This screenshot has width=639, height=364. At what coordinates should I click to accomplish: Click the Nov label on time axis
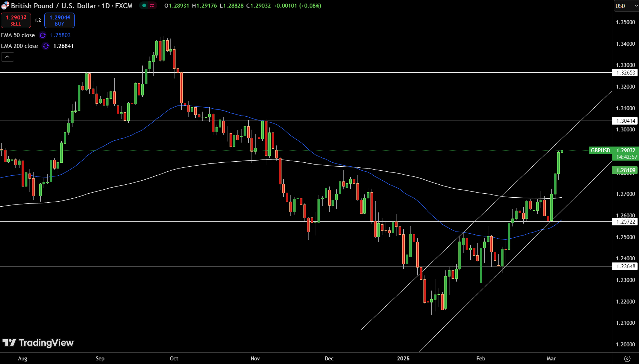click(x=255, y=359)
